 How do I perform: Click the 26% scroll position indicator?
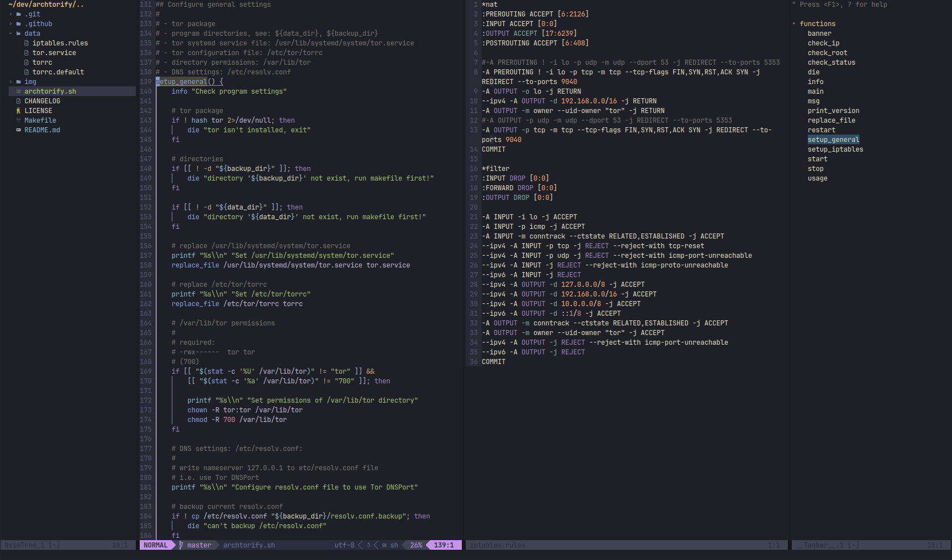pyautogui.click(x=416, y=545)
